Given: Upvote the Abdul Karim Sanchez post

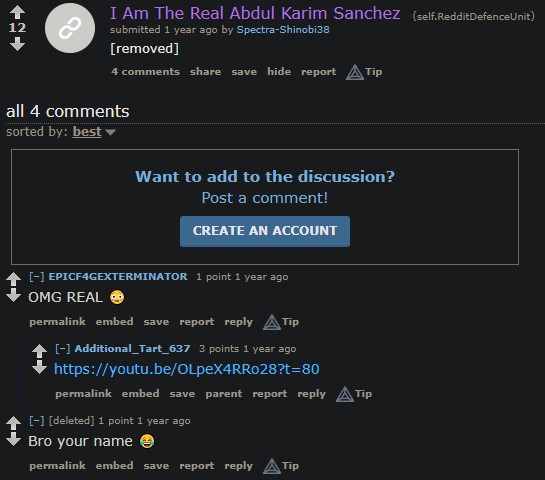Looking at the screenshot, I should (x=17, y=13).
